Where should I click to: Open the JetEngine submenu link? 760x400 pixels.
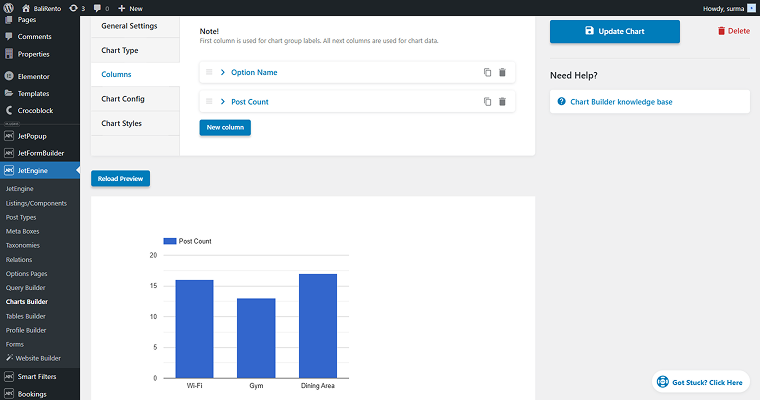click(19, 189)
